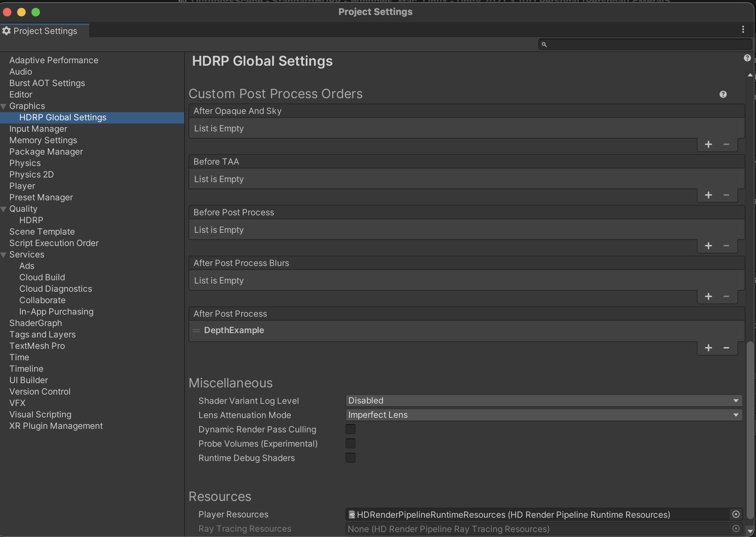
Task: Open Custom Post Process Orders help icon
Action: click(x=723, y=95)
